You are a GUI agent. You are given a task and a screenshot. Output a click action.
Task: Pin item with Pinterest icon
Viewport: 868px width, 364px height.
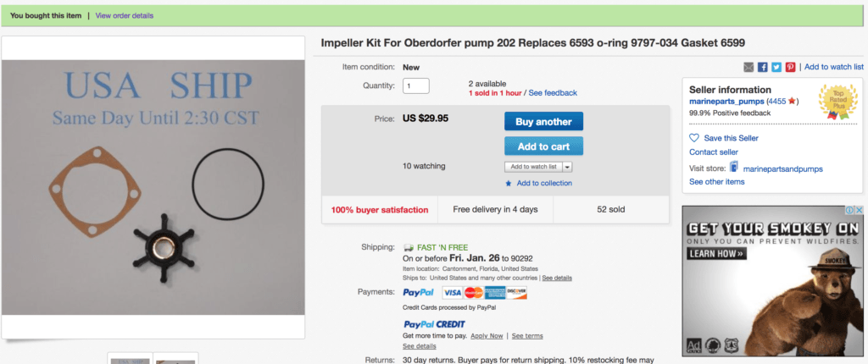point(790,67)
